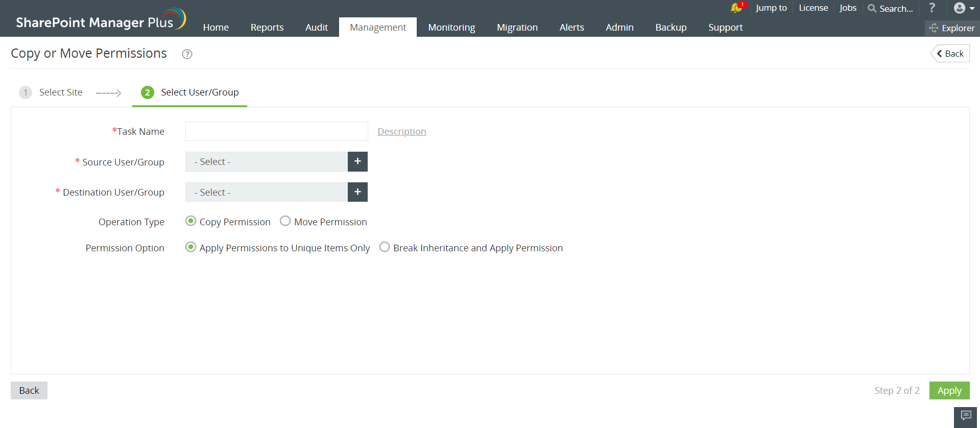Click the help question mark in top bar
Viewport: 980px width, 428px height.
(x=932, y=8)
